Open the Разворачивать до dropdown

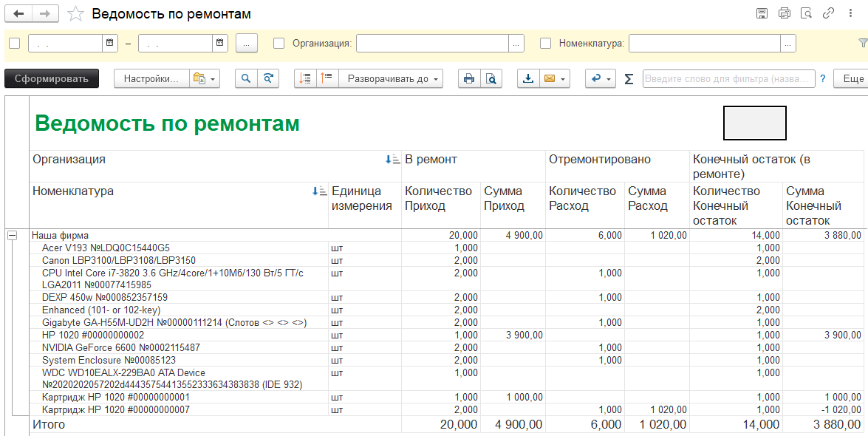pos(391,78)
